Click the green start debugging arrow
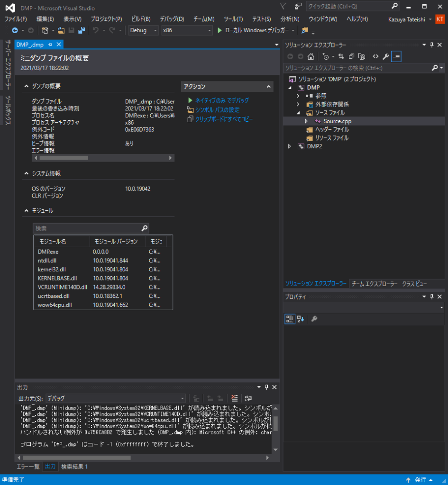This screenshot has width=448, height=485. [219, 30]
